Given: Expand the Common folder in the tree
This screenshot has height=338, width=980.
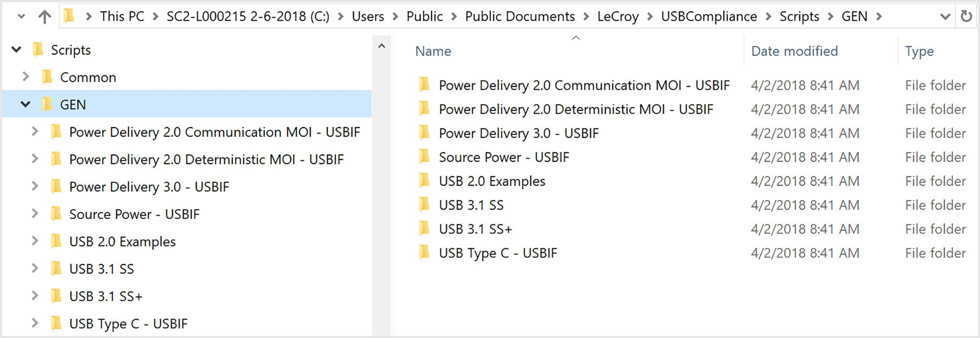Looking at the screenshot, I should (26, 77).
